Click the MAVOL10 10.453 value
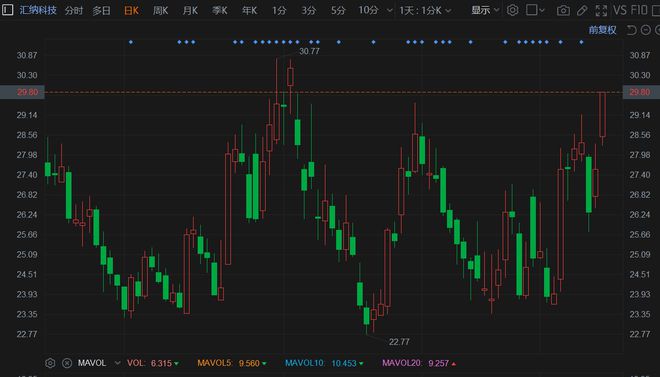Screen dimensions: 660x377 324,363
